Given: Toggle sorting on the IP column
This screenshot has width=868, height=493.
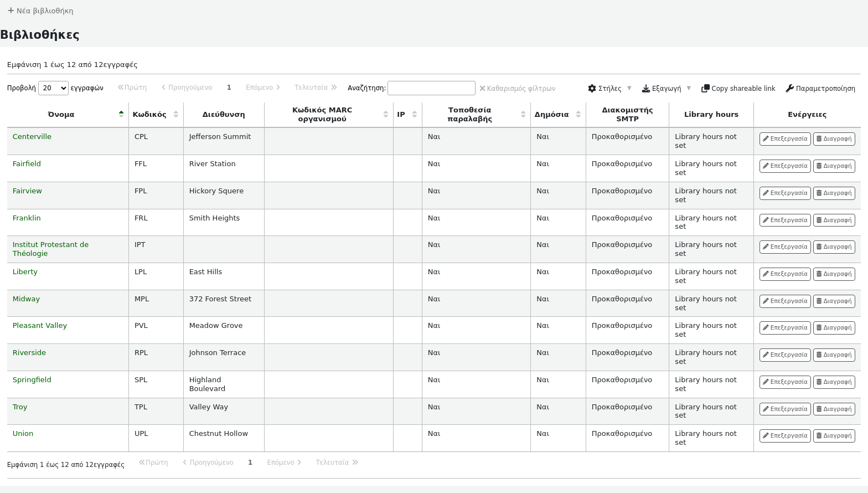Looking at the screenshot, I should pyautogui.click(x=414, y=115).
